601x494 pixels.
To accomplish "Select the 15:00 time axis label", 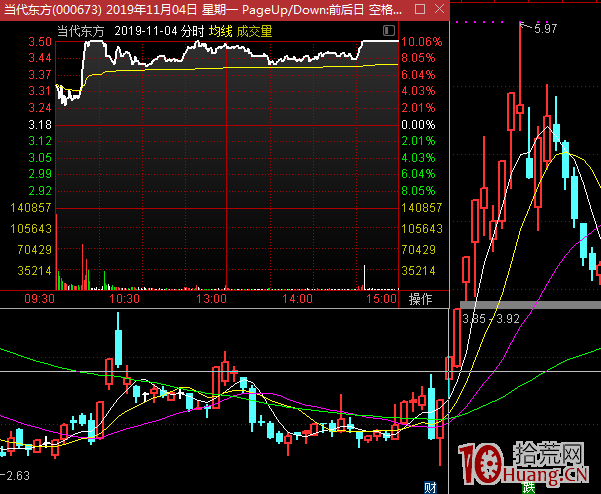I will pyautogui.click(x=381, y=299).
